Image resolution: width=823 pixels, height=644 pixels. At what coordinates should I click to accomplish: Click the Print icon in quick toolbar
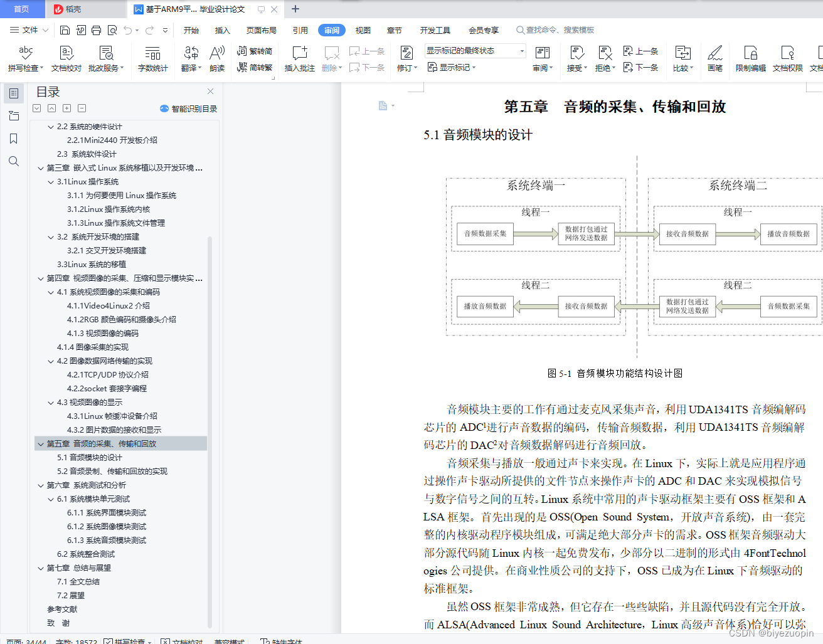96,30
